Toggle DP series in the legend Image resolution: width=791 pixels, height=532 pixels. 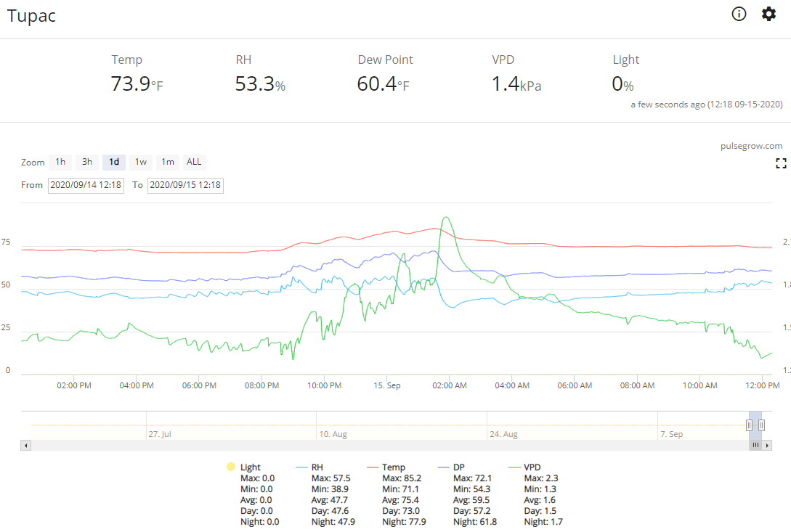458,467
